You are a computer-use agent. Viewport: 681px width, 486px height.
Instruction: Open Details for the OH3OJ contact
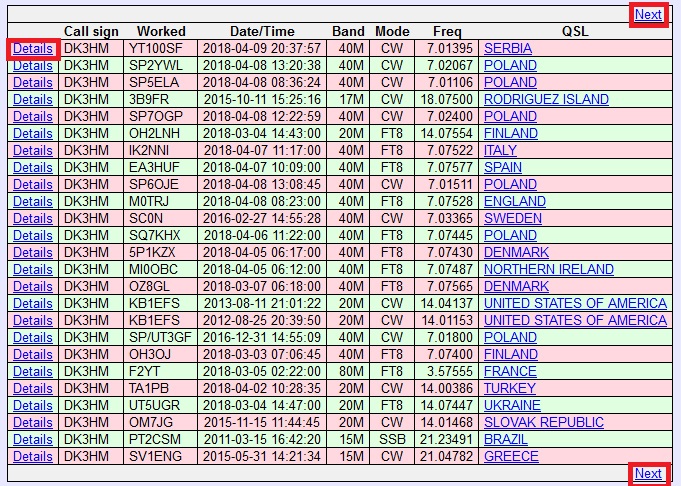pyautogui.click(x=33, y=354)
